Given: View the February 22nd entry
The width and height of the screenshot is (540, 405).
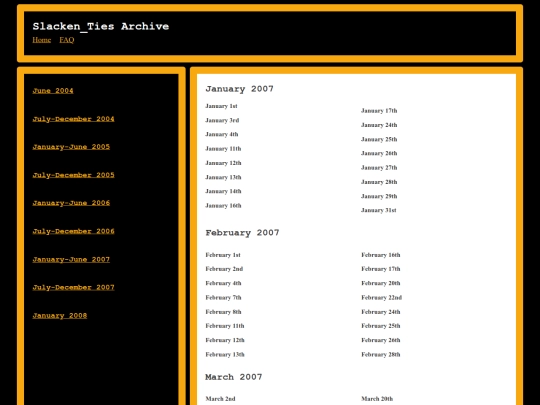Looking at the screenshot, I should click(x=382, y=298).
